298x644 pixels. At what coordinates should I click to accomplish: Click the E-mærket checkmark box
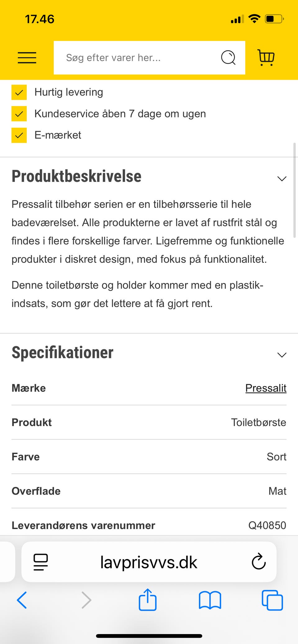(x=19, y=135)
